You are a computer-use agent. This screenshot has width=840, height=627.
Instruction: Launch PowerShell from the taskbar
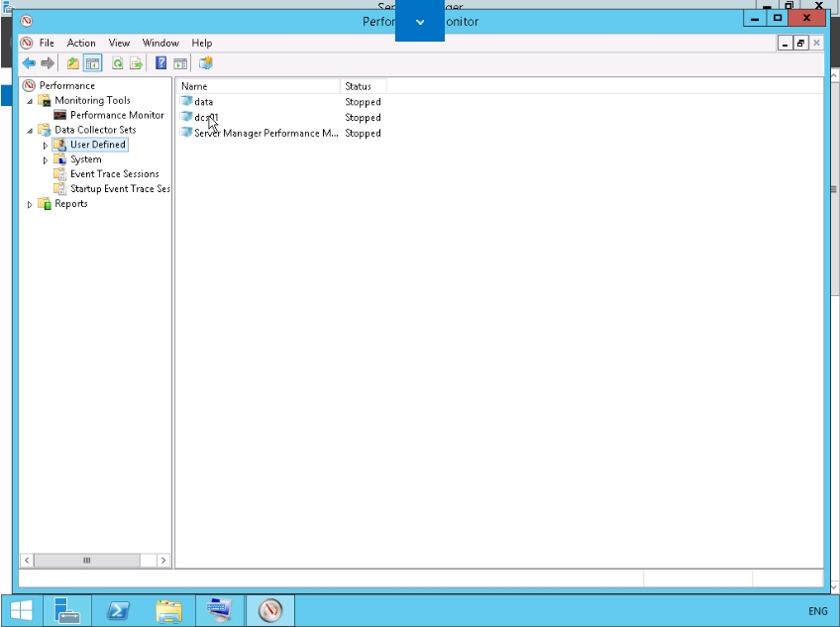point(118,610)
